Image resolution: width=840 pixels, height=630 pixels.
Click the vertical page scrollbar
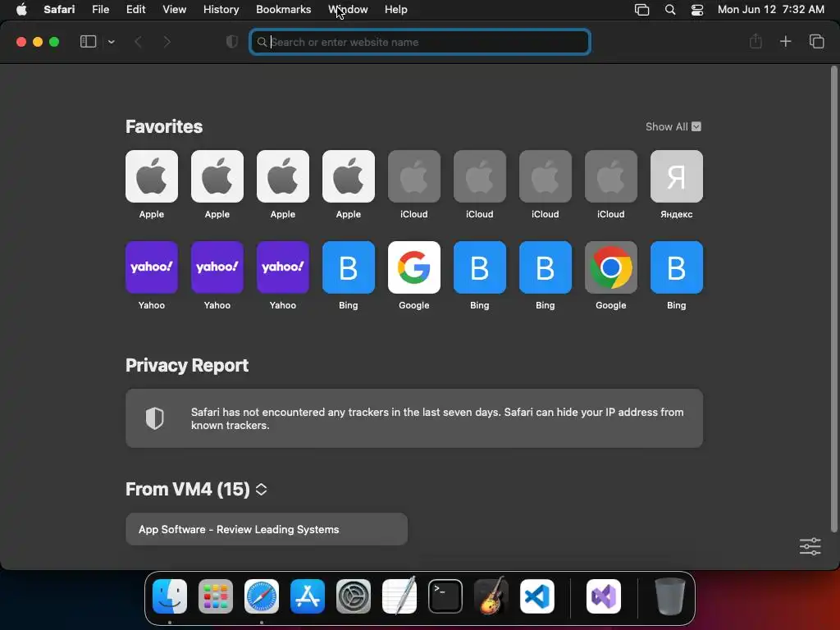tap(833, 299)
